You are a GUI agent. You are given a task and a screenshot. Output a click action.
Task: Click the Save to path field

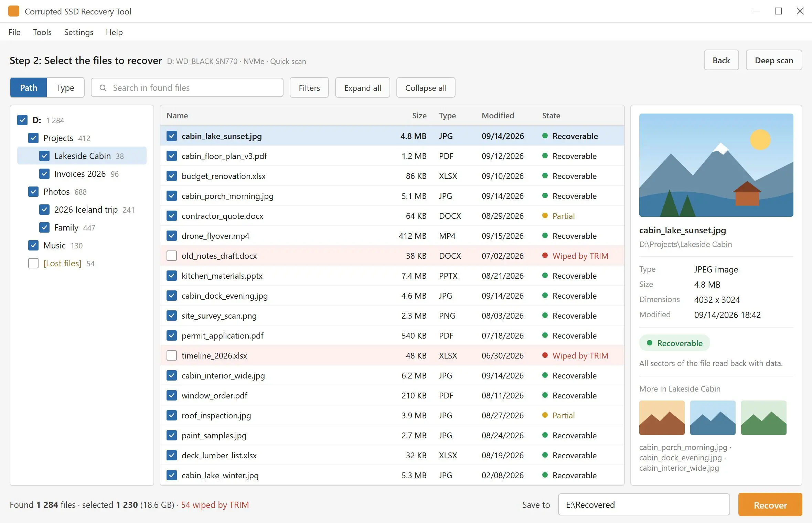(x=644, y=504)
